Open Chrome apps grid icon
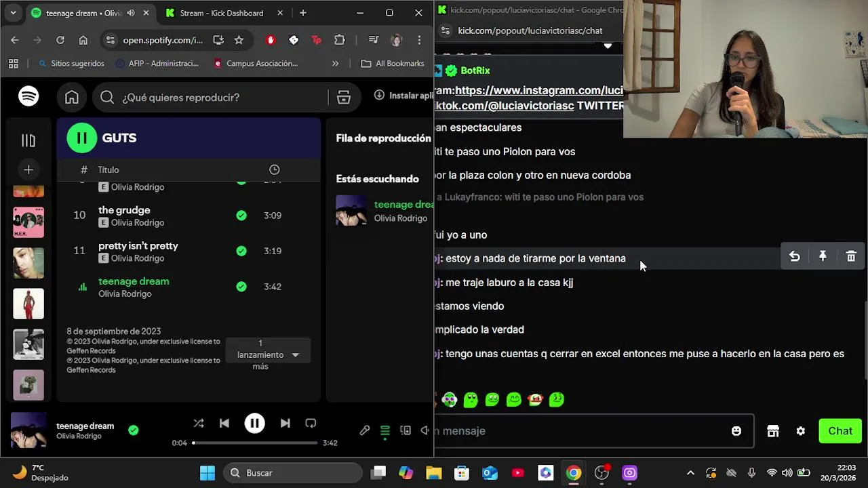This screenshot has width=868, height=488. (x=14, y=64)
